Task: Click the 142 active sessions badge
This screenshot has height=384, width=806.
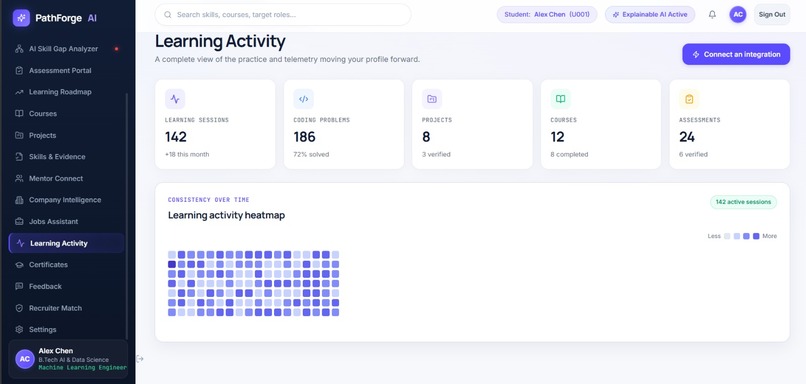Action: 743,202
